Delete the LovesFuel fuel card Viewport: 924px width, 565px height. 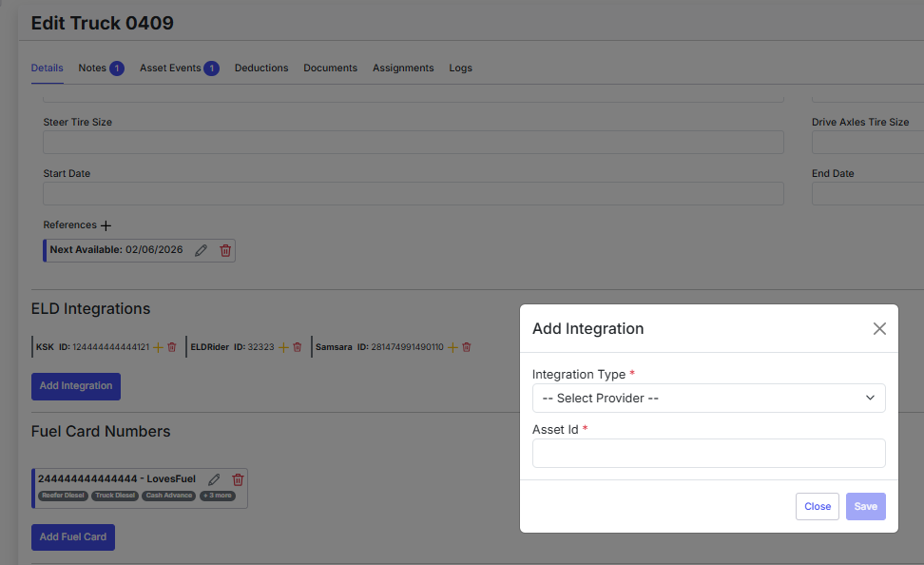[238, 479]
